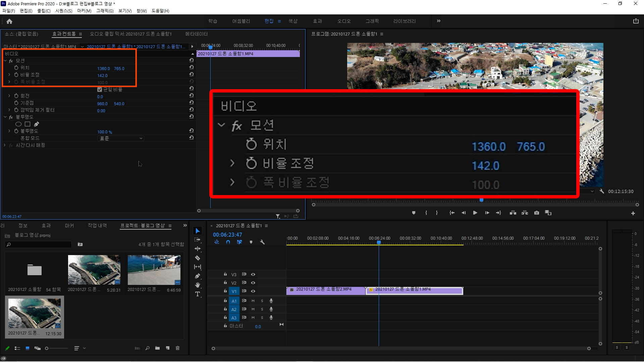
Task: Hide track V2 with eye icon
Action: (253, 283)
